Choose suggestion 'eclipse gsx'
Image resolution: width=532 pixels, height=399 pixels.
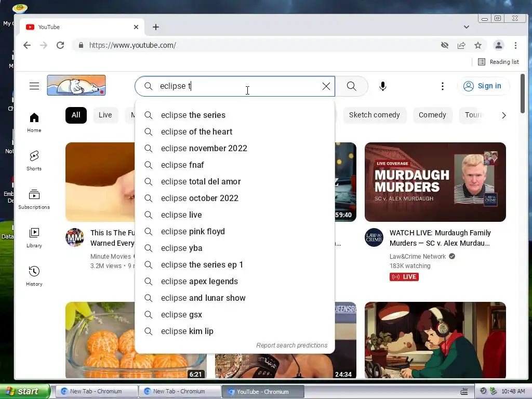[235, 314]
